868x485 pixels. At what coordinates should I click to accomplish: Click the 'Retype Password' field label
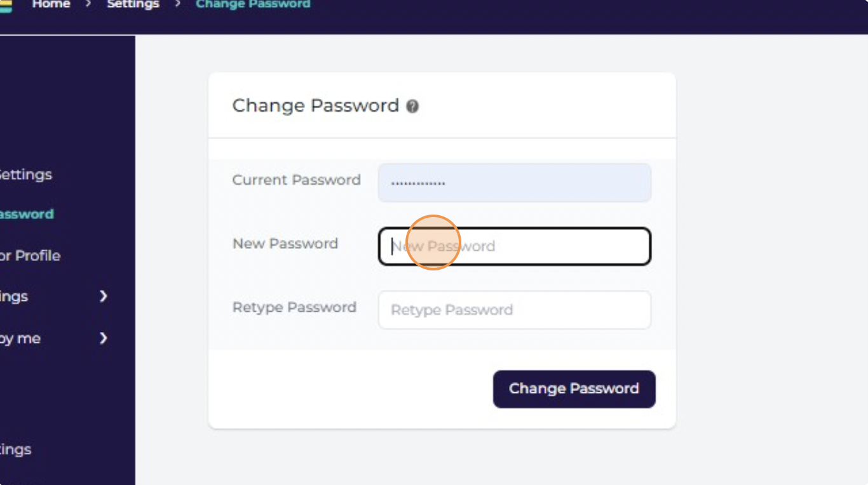[x=294, y=307]
